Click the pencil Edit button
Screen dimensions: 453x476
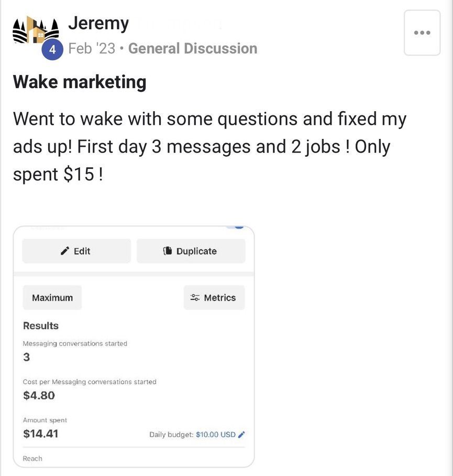pos(76,251)
